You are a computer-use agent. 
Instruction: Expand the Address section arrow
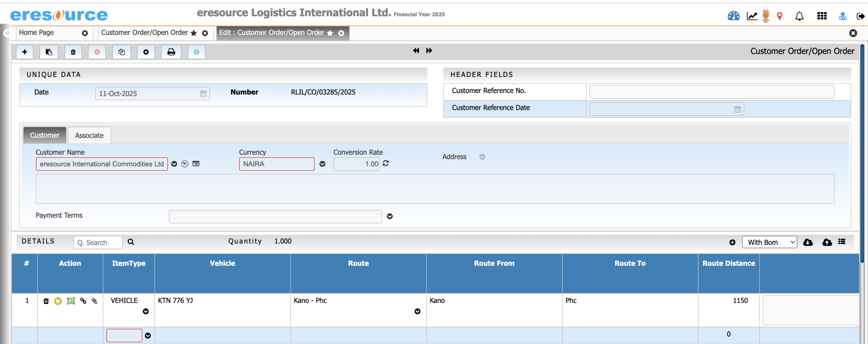(x=482, y=157)
